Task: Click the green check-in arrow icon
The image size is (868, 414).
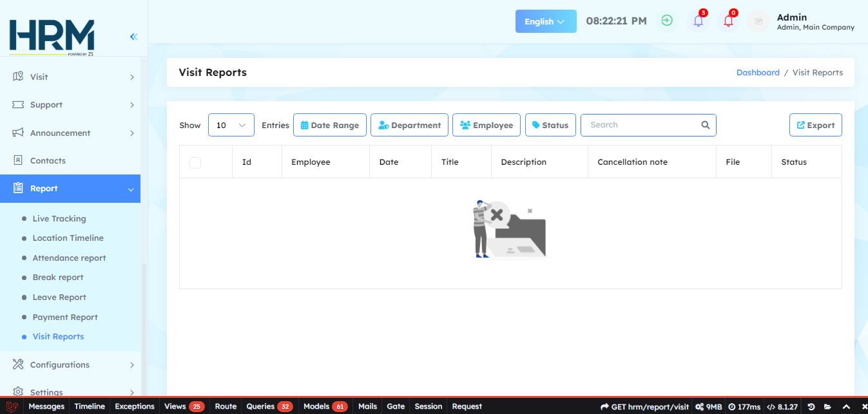Action: (x=668, y=21)
